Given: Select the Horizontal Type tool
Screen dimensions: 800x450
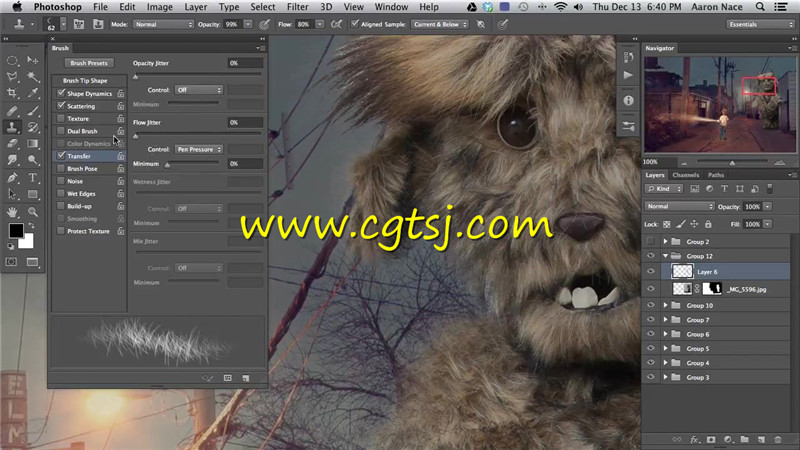Looking at the screenshot, I should coord(33,178).
